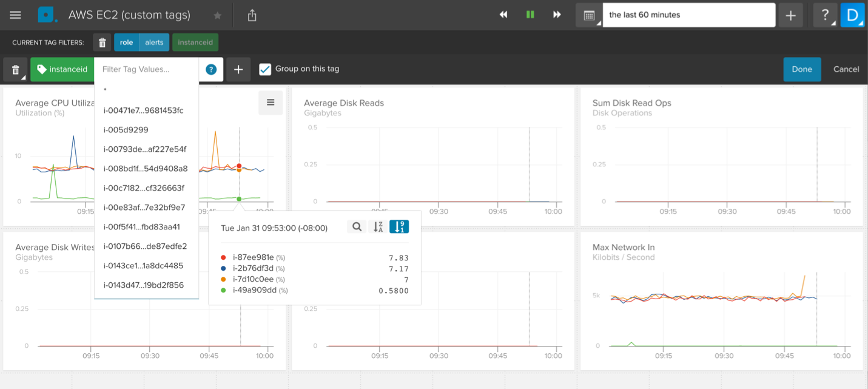868x389 pixels.
Task: Add another tag filter with plus button
Action: click(238, 69)
